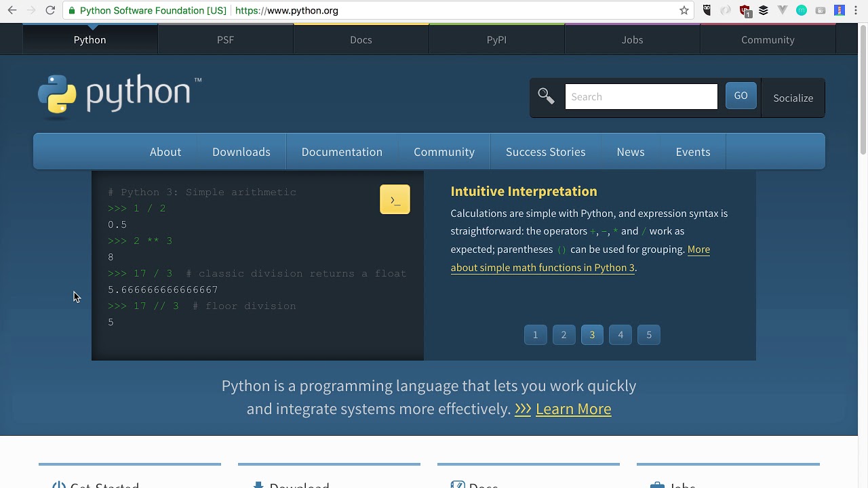The width and height of the screenshot is (868, 488).
Task: Click the browser forward arrow
Action: click(31, 10)
